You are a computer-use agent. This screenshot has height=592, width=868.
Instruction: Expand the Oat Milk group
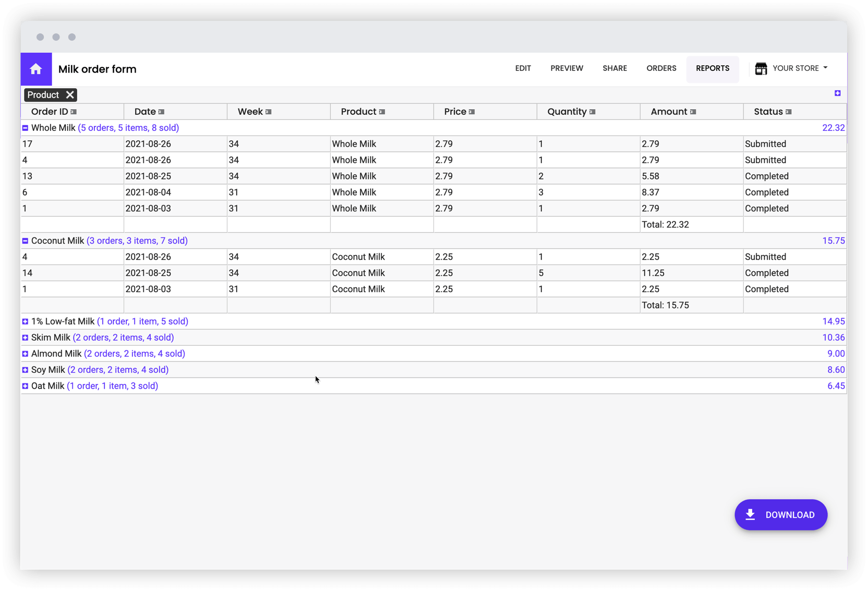point(25,385)
